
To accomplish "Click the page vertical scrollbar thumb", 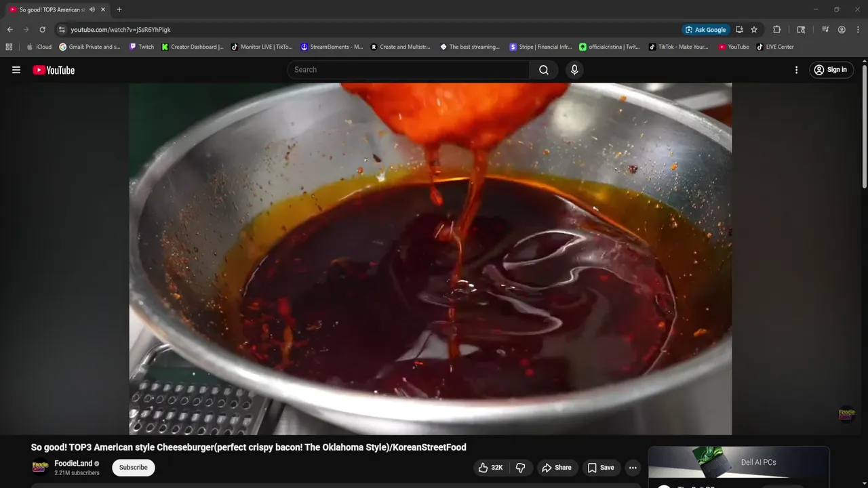I will coord(864,127).
